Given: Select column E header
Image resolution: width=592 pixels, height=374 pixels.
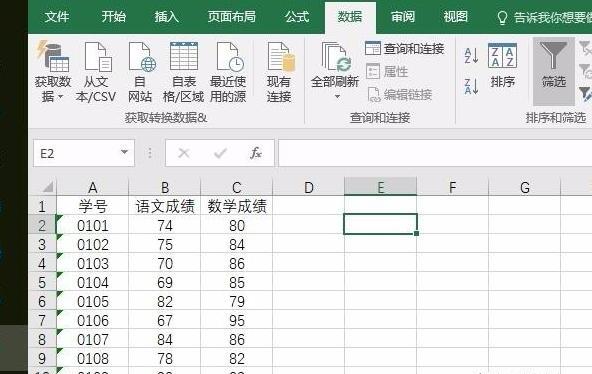Looking at the screenshot, I should 381,187.
